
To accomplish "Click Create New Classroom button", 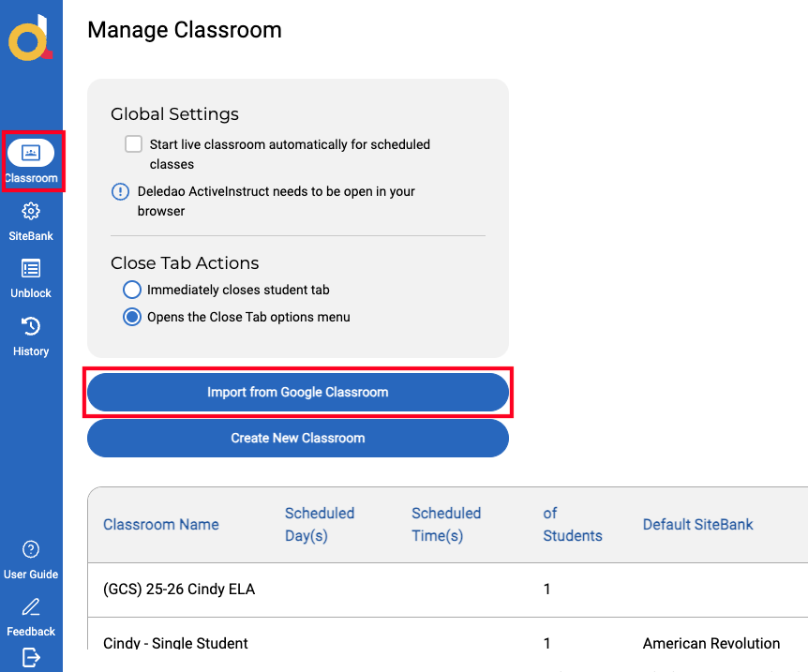I will pos(298,438).
